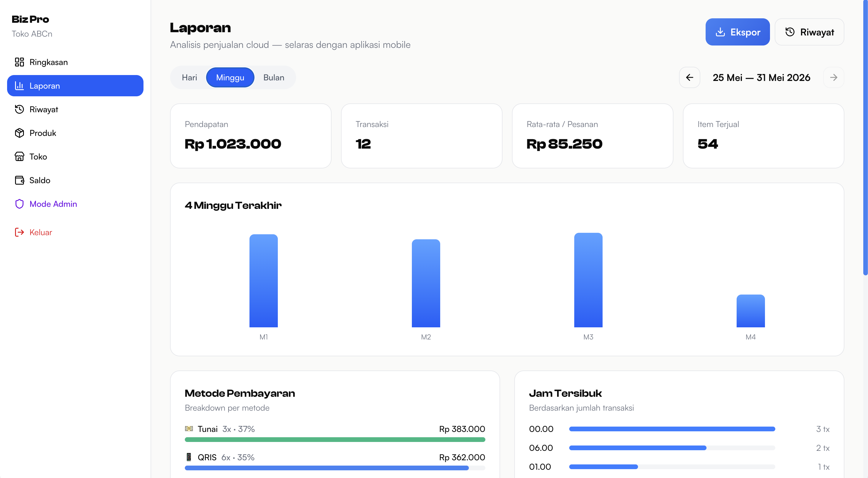
Task: Click the M4 bar in the chart
Action: (x=750, y=311)
